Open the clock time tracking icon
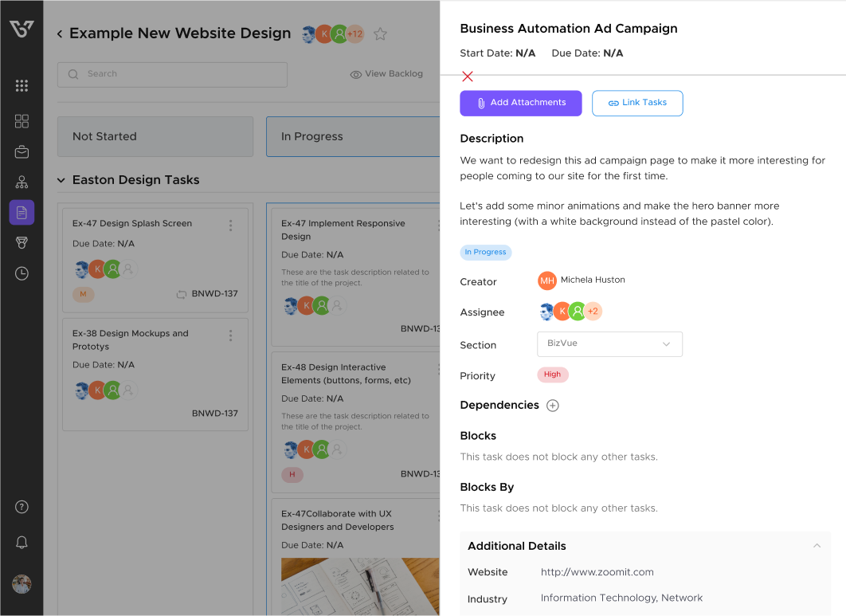Viewport: 846px width, 616px height. tap(22, 273)
